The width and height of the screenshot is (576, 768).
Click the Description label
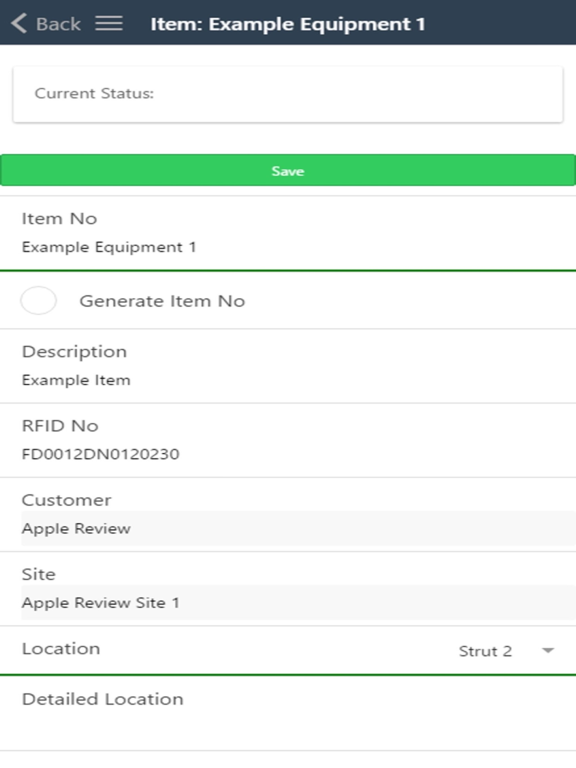click(x=74, y=352)
